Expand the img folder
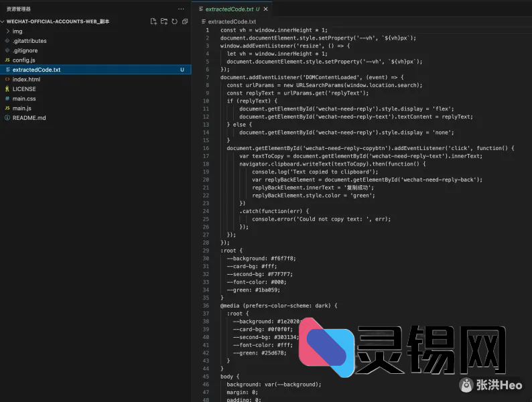This screenshot has height=402, width=532. pos(17,31)
